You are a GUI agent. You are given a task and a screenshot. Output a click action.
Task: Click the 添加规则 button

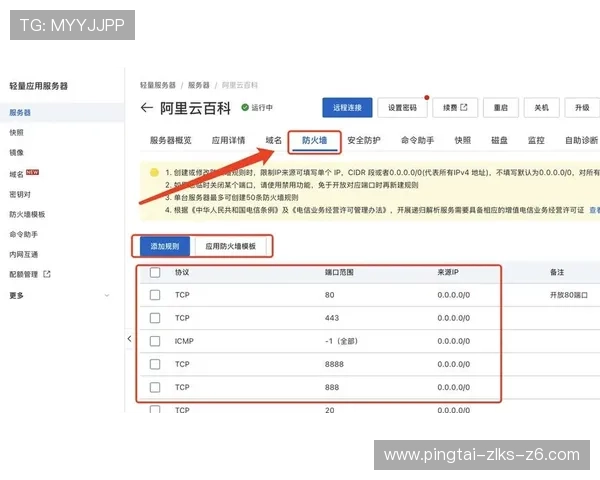[165, 246]
